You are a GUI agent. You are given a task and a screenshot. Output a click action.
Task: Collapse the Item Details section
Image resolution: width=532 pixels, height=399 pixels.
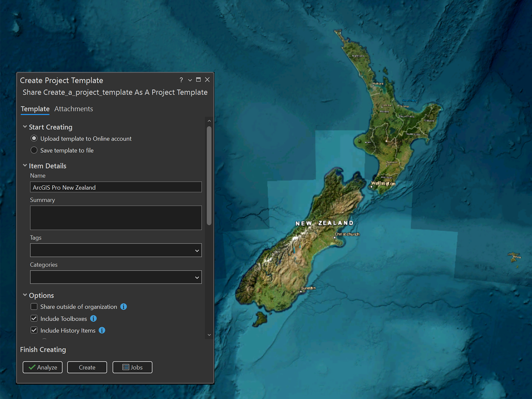pos(25,165)
